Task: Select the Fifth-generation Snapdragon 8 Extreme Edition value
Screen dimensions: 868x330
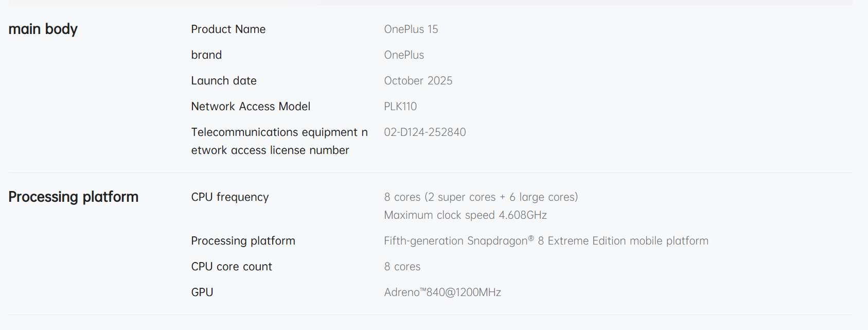Action: pos(546,241)
